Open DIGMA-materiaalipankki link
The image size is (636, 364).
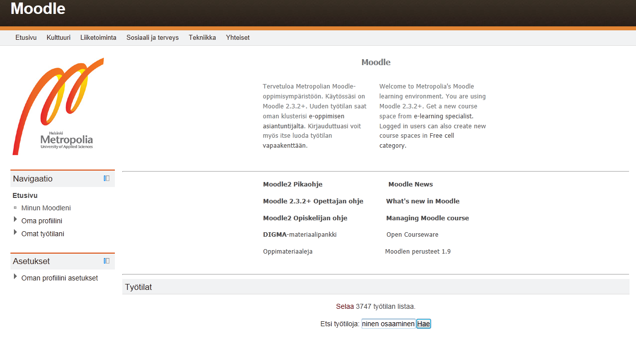coord(300,235)
